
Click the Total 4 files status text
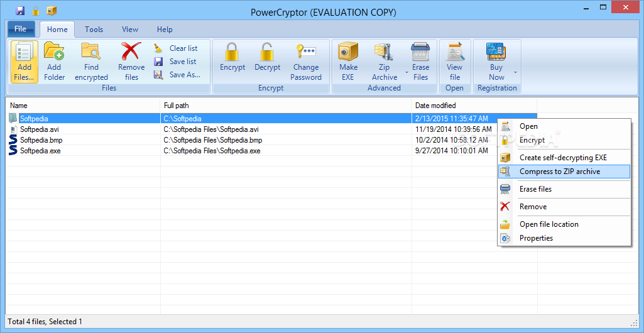(45, 322)
